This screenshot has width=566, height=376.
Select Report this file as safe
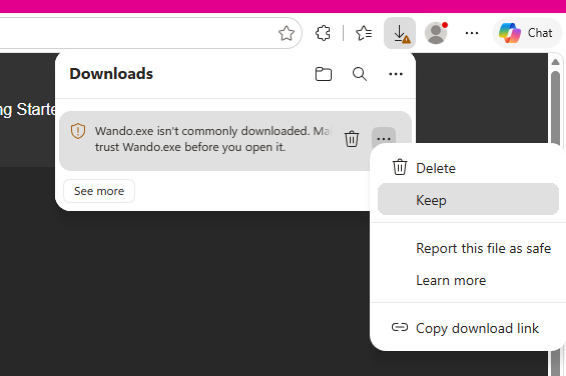click(x=468, y=248)
